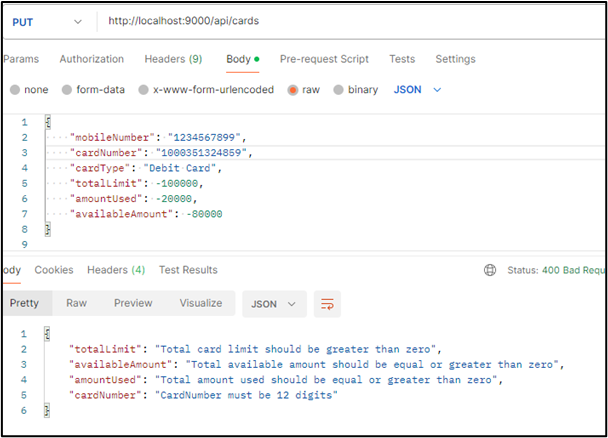This screenshot has width=608, height=438.
Task: Select the Pretty response view
Action: pyautogui.click(x=28, y=303)
